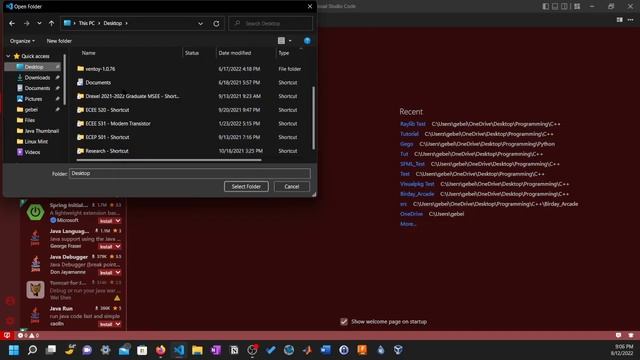
Task: Toggle VS Code primary sidebar layout icon
Action: coord(546,7)
